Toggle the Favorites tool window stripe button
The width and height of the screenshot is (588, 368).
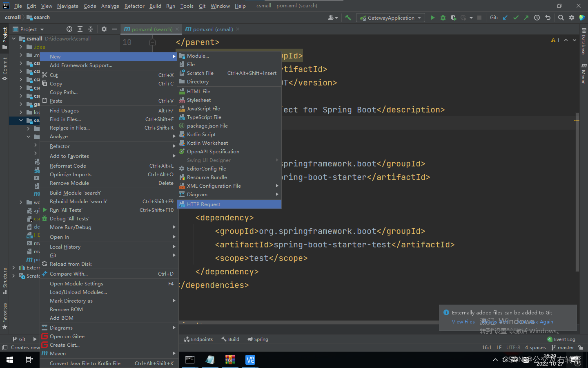(5, 316)
